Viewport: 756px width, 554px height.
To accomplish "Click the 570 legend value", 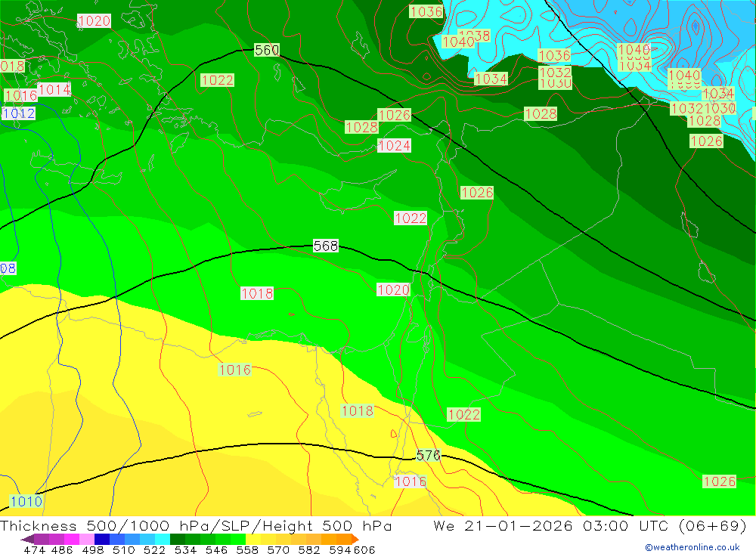I will coord(277,549).
